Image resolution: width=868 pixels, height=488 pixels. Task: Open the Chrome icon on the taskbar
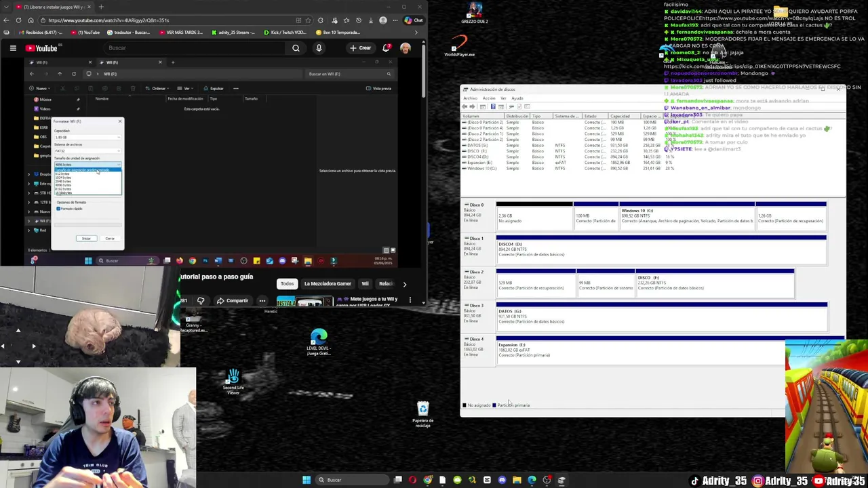(x=428, y=480)
